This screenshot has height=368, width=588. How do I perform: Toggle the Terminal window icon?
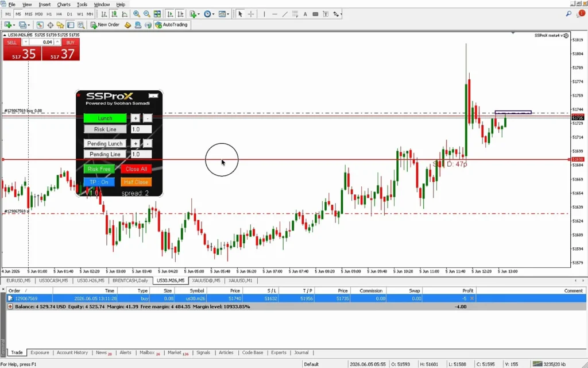point(71,25)
